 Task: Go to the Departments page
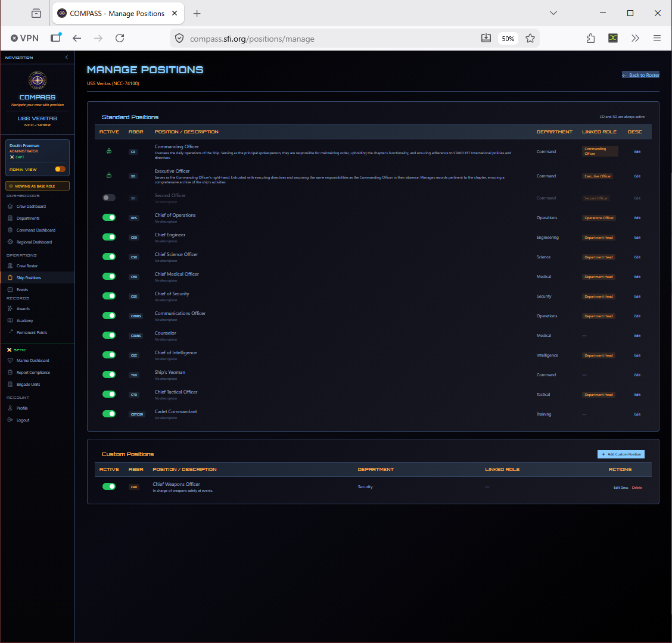28,218
